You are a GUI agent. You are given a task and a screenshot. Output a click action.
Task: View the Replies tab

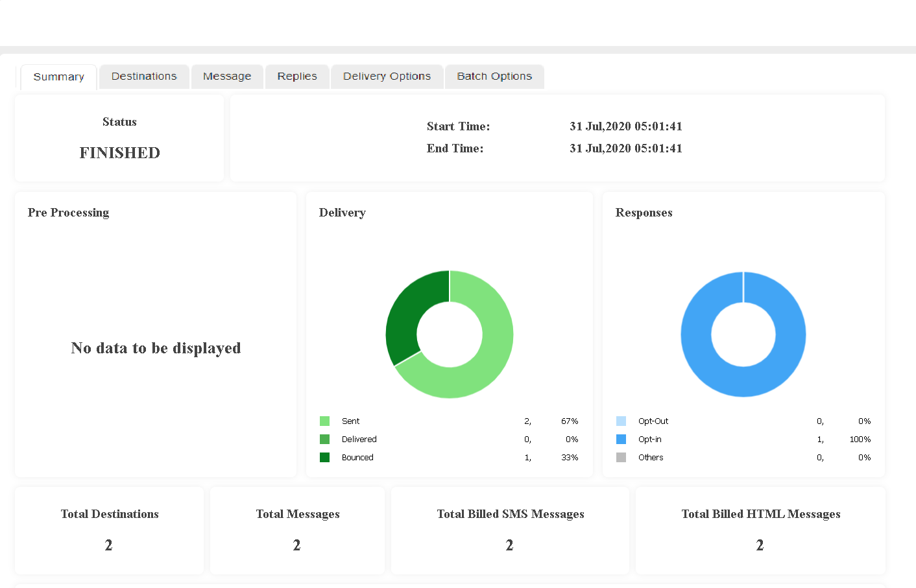(x=297, y=76)
